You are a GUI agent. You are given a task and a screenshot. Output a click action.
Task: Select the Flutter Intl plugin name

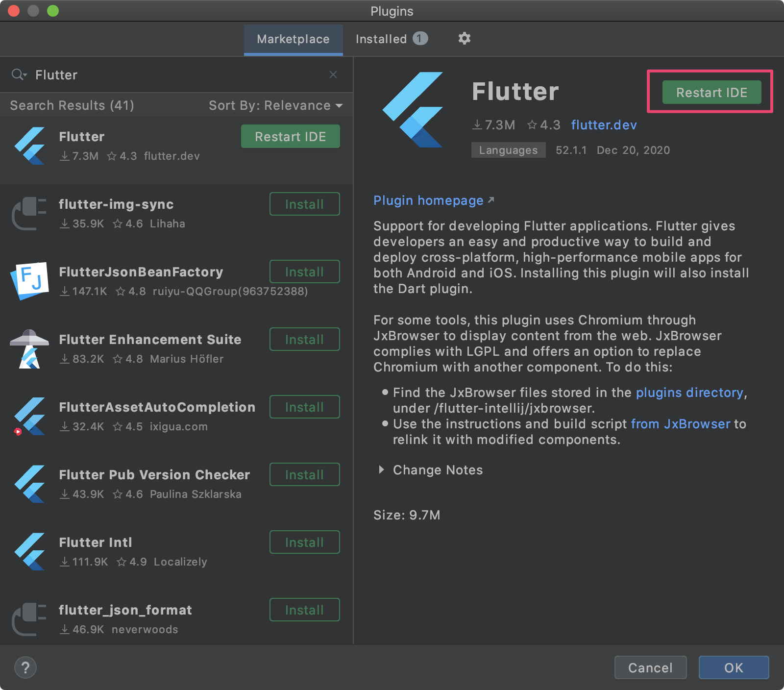tap(95, 542)
